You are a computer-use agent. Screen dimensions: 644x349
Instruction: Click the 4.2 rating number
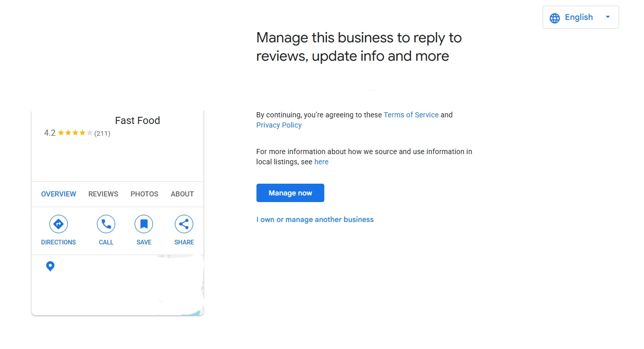(49, 133)
